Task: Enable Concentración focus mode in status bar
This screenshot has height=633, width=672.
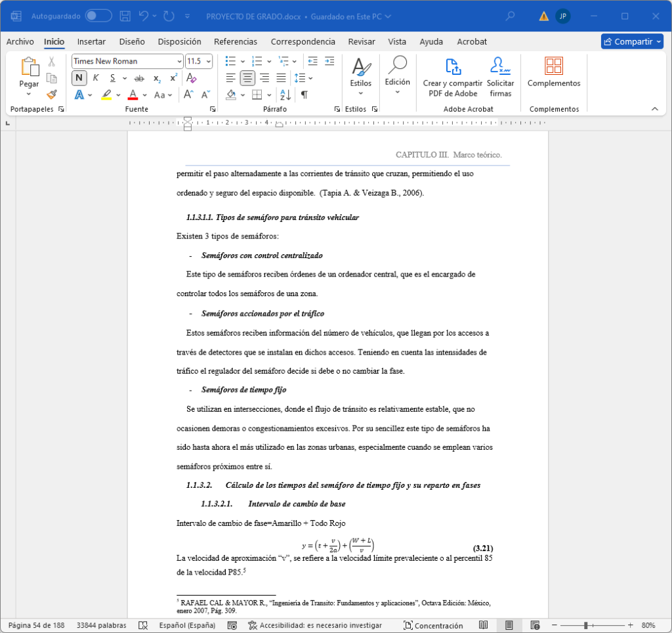Action: coord(433,625)
